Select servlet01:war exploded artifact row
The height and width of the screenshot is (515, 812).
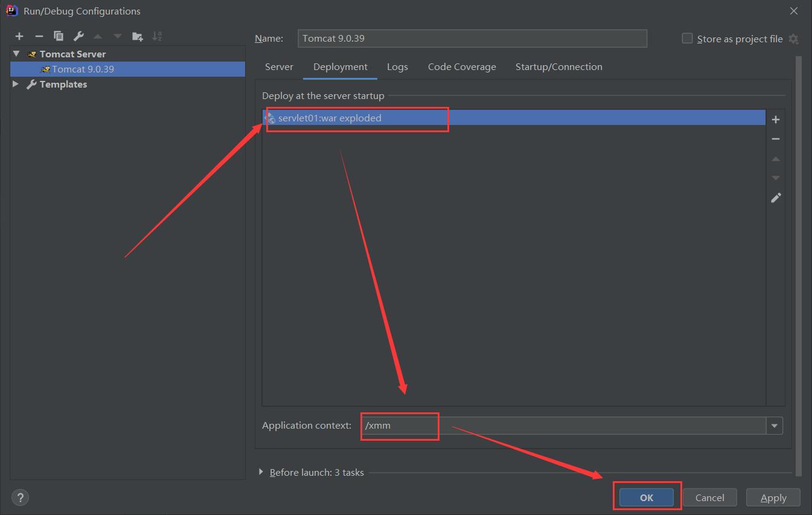[514, 118]
